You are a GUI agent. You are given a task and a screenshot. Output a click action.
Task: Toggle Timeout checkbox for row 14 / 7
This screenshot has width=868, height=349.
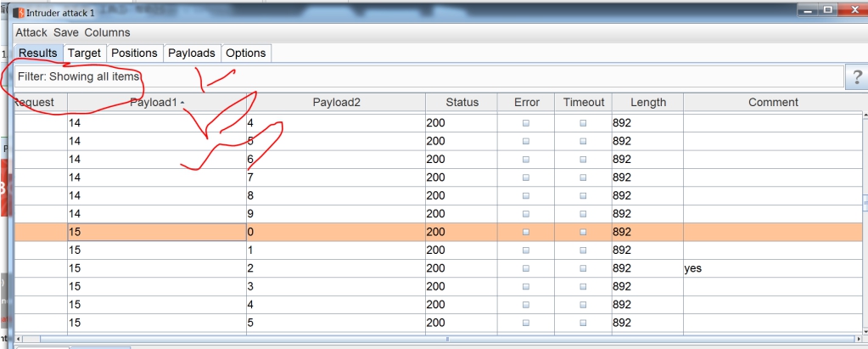(583, 177)
